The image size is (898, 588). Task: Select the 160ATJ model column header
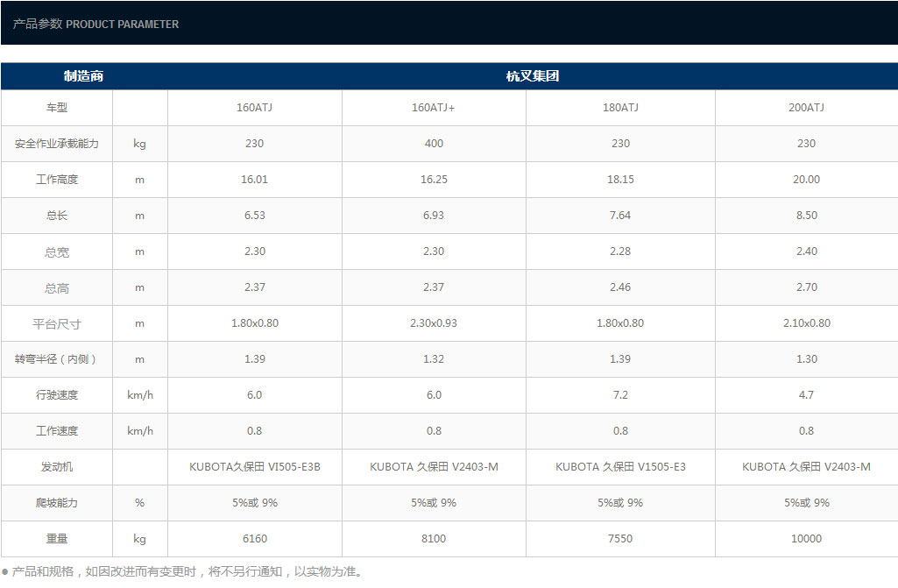(x=254, y=108)
